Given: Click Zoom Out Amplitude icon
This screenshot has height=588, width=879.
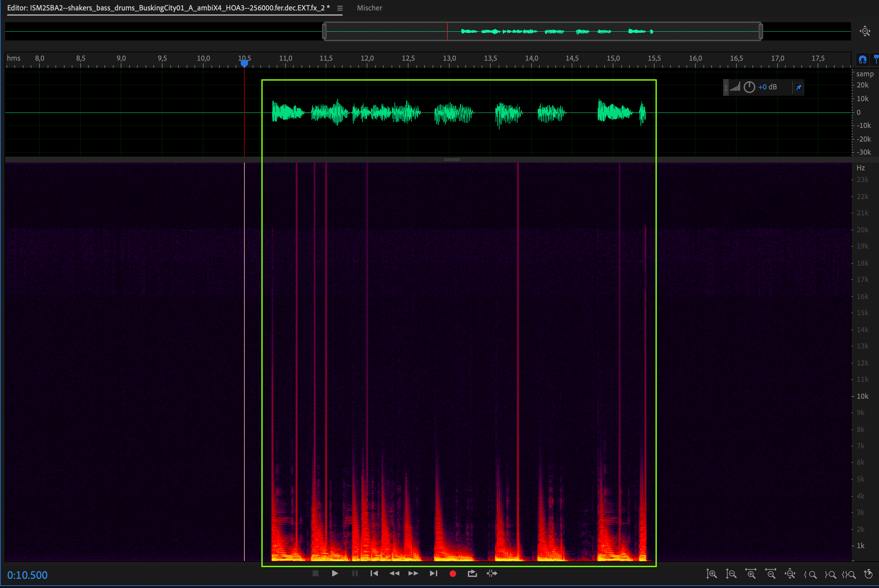Looking at the screenshot, I should 731,574.
